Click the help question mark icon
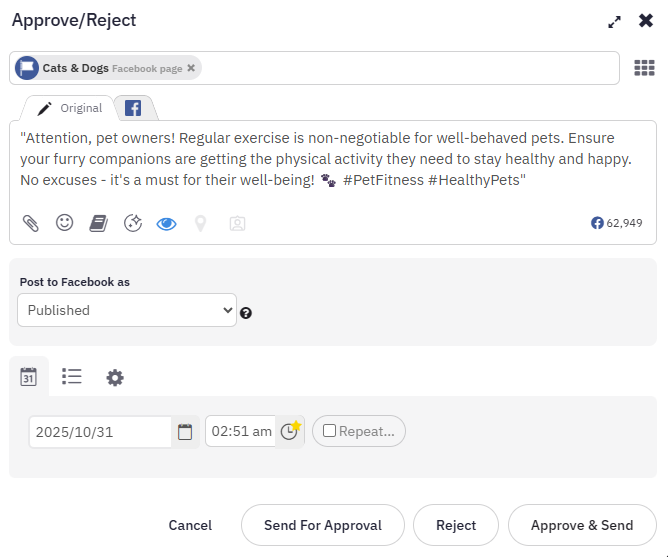Image resolution: width=668 pixels, height=557 pixels. 246,313
